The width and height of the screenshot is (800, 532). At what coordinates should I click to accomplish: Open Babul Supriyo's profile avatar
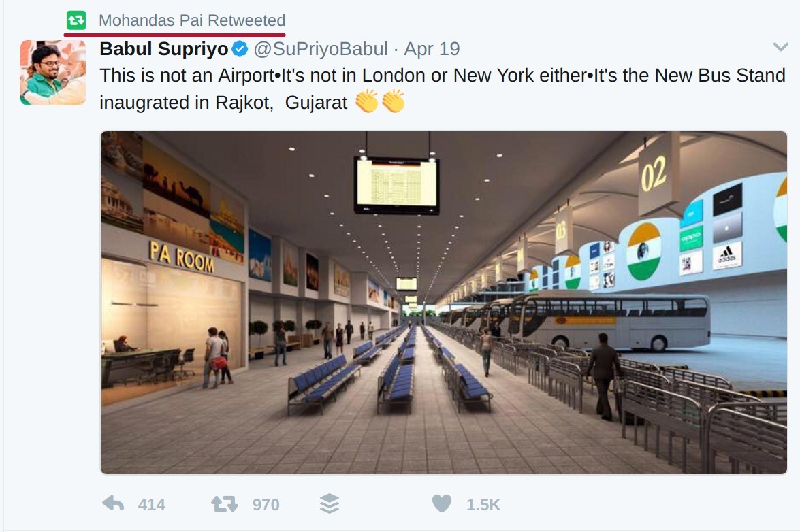click(53, 73)
